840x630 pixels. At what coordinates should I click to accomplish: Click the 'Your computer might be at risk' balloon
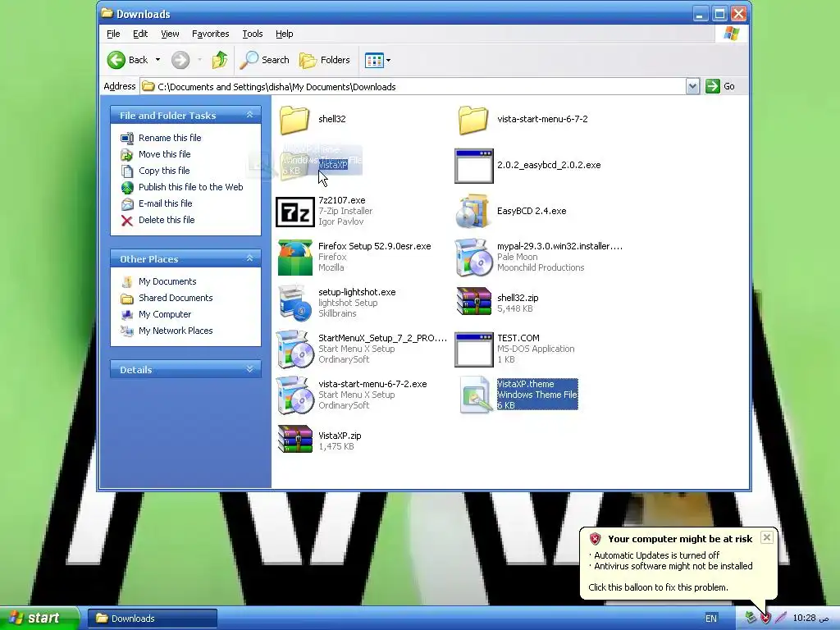click(x=678, y=564)
